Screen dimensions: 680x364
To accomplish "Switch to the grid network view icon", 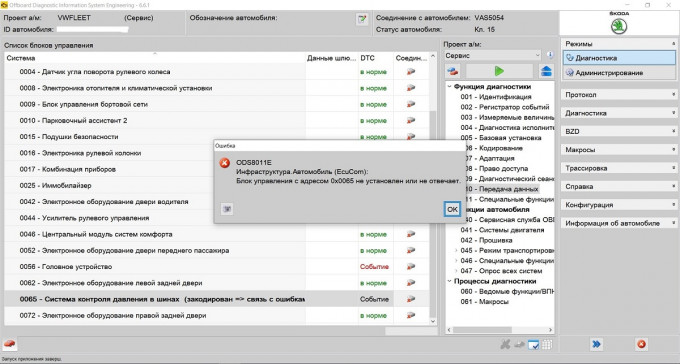I will pos(547,344).
